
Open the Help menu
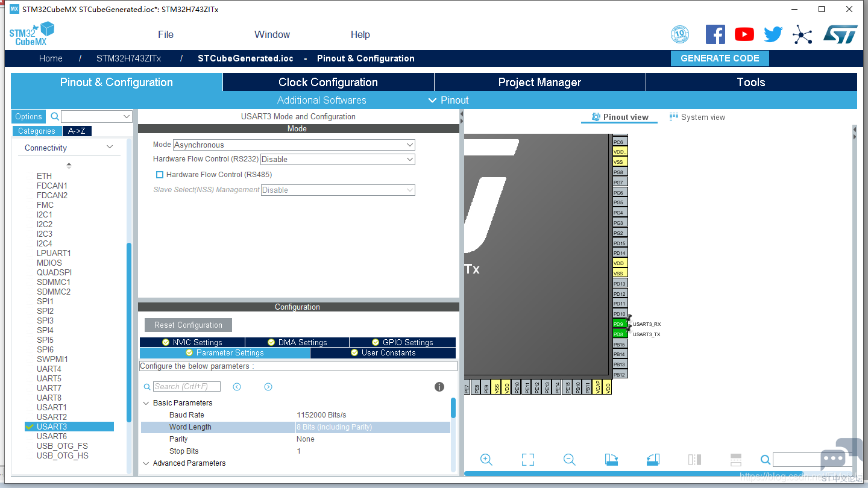[360, 34]
